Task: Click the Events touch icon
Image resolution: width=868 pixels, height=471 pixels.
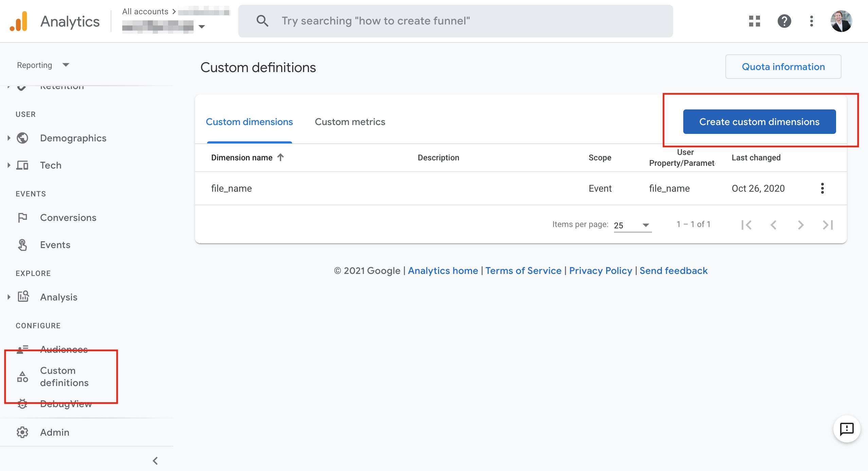Action: [22, 245]
